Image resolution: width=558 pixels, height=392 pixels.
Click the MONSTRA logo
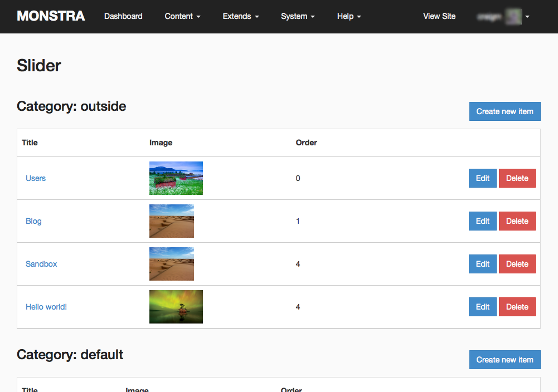click(51, 16)
